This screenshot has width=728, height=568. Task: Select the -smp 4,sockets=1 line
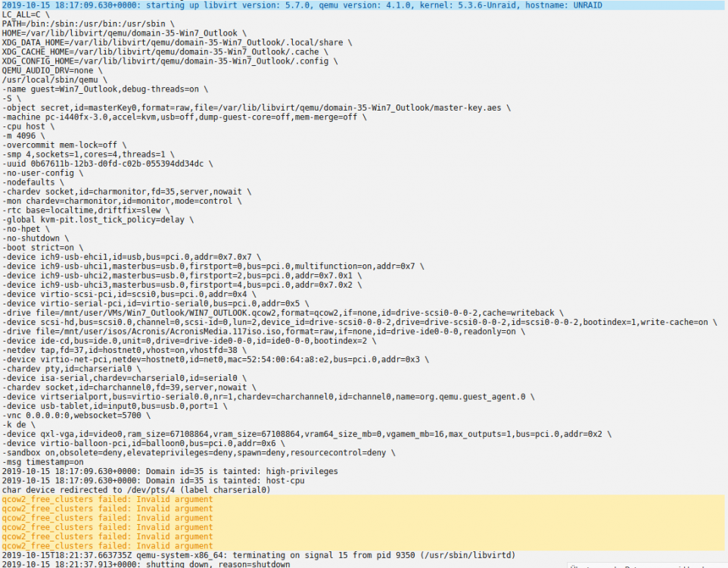(89, 154)
